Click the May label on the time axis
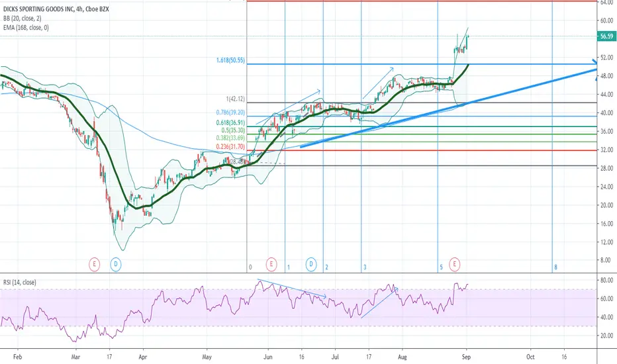 click(207, 357)
